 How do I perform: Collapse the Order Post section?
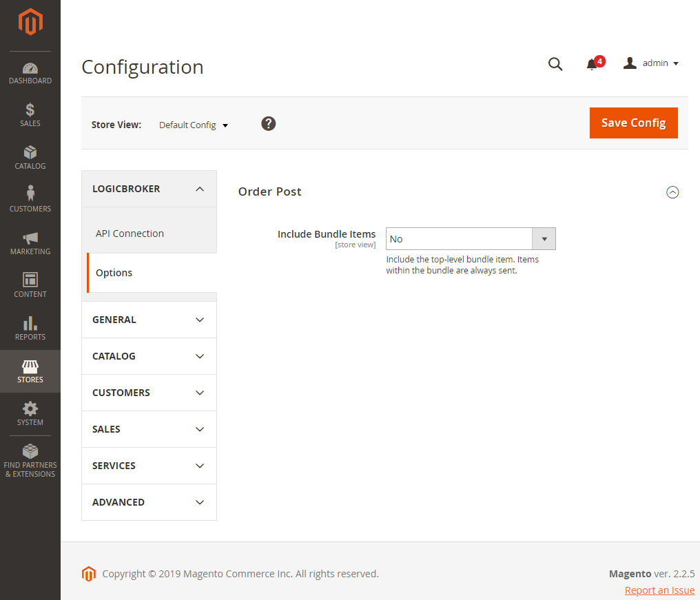coord(672,192)
